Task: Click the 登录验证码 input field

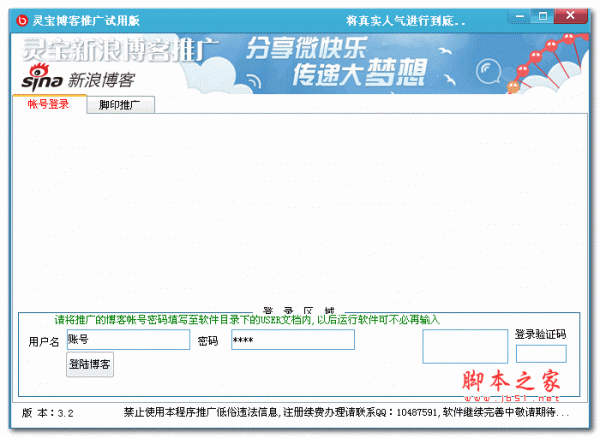Action: coord(541,354)
